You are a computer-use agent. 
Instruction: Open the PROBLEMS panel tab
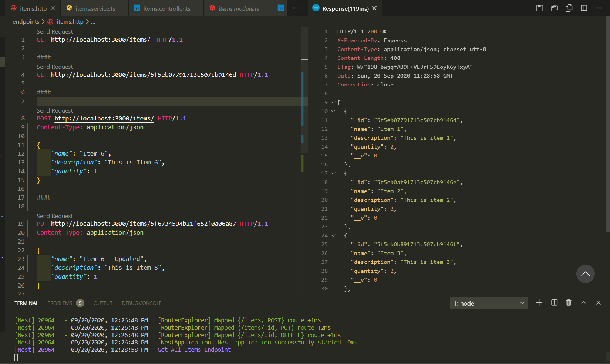(60, 303)
